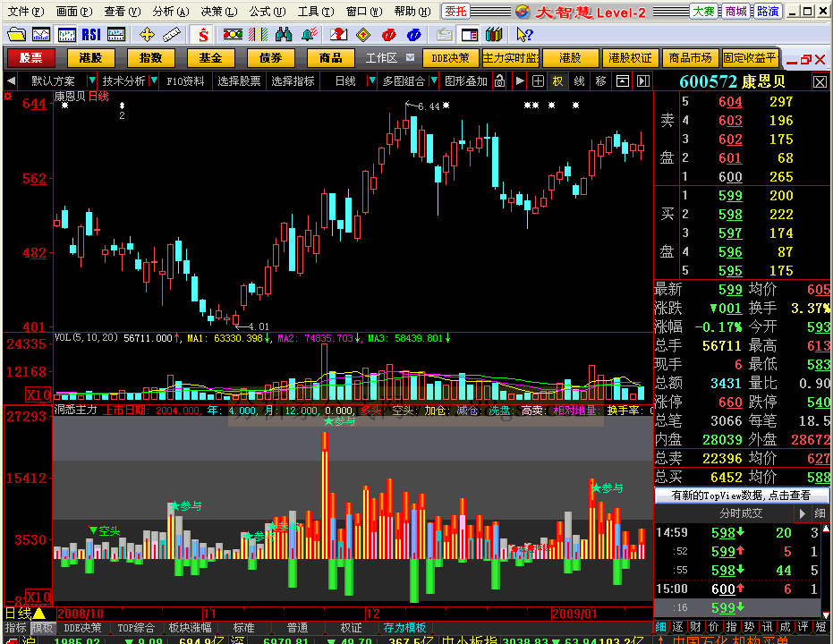Open the 公式(U) menu

(x=268, y=12)
